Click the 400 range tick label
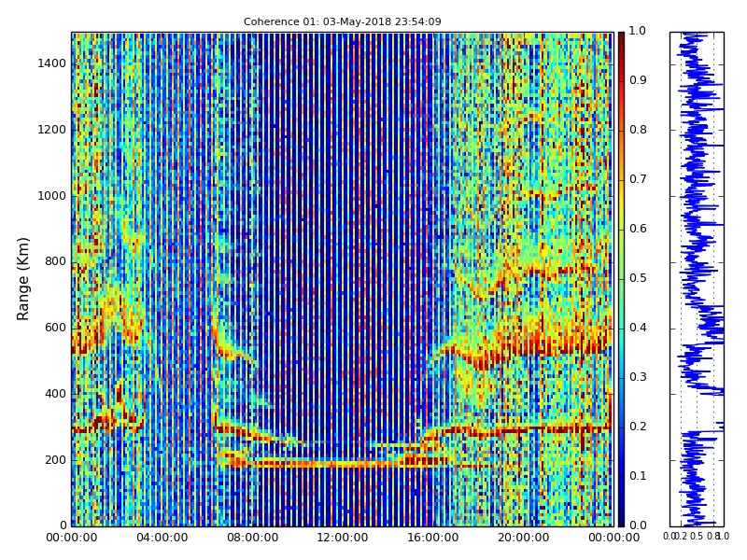 click(54, 394)
